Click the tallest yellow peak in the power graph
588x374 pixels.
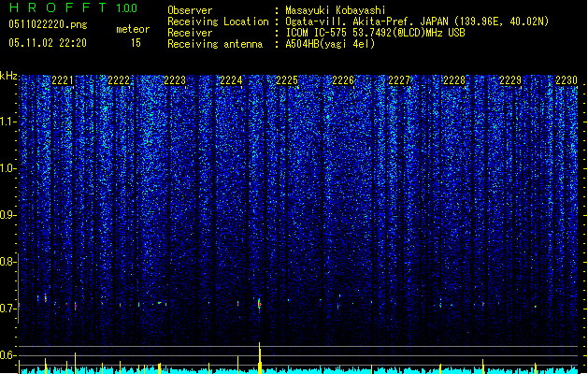(x=260, y=358)
